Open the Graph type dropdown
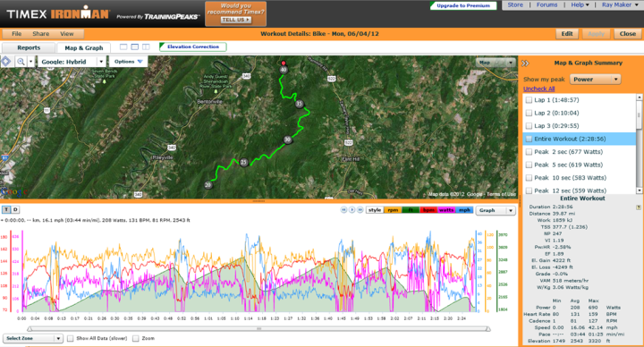Image resolution: width=644 pixels, height=347 pixels. pos(495,210)
